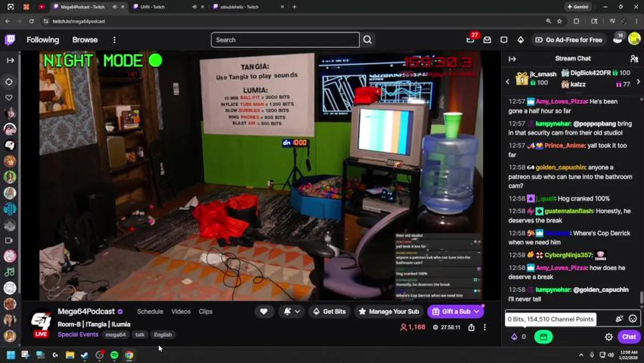Click the chat scrollbar
This screenshot has width=644, height=363.
click(641, 297)
